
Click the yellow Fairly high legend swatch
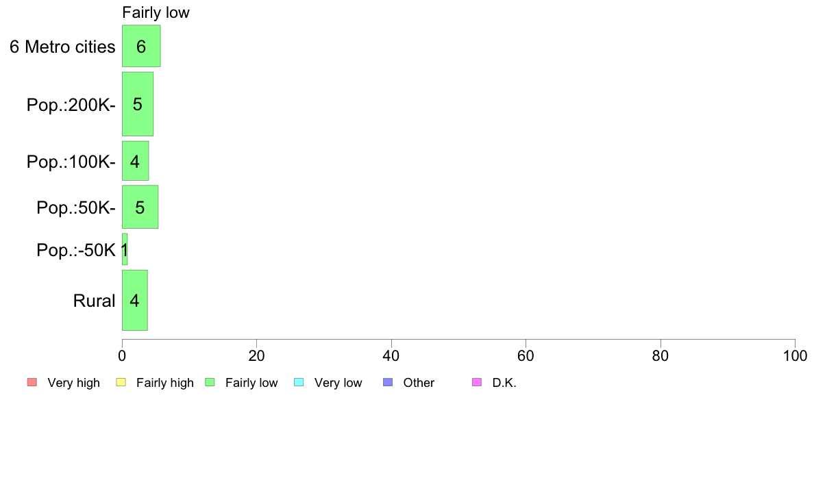point(121,383)
